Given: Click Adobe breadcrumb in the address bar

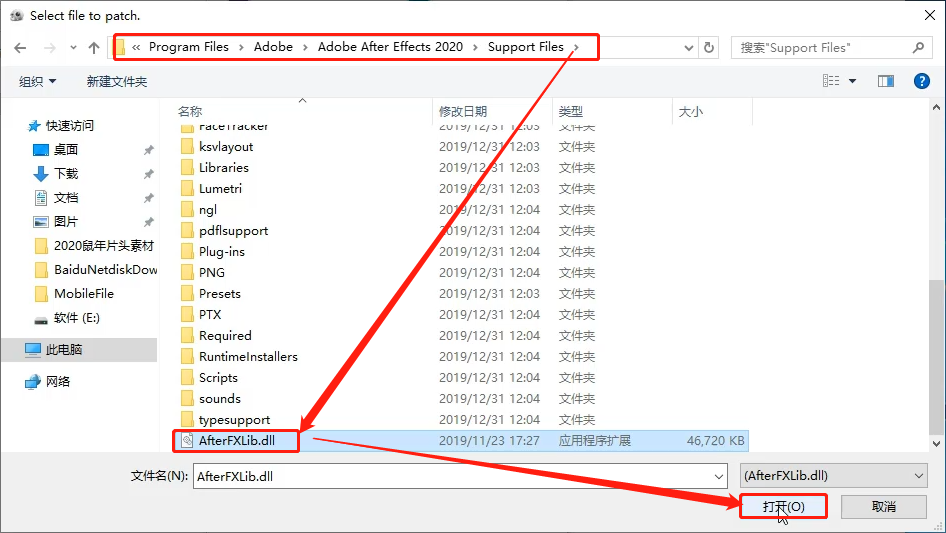Looking at the screenshot, I should pyautogui.click(x=273, y=46).
